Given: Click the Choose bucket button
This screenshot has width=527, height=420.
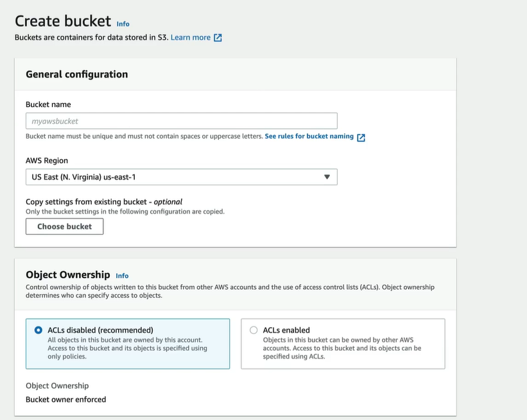Looking at the screenshot, I should (x=65, y=226).
